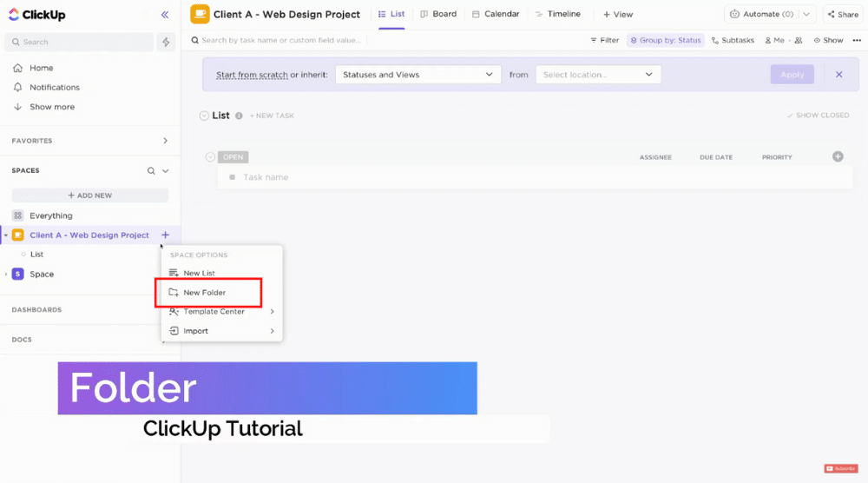Viewport: 868px width, 483px height.
Task: Change Group by: Status setting
Action: click(666, 41)
